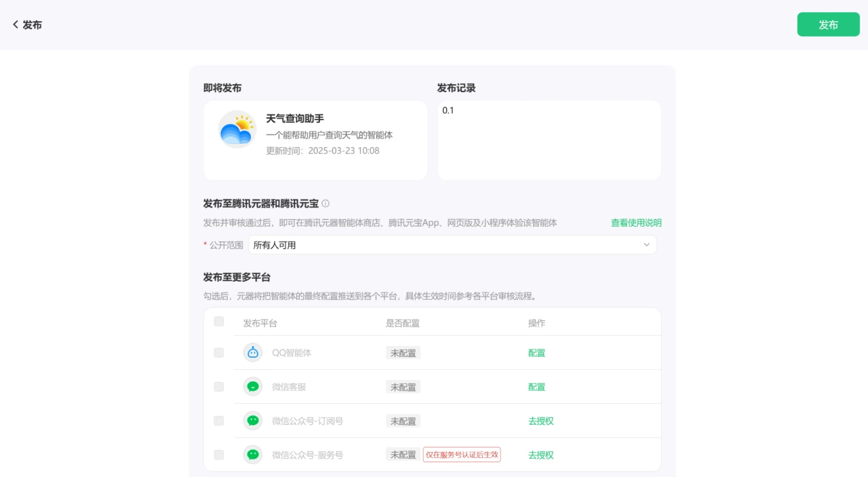Click the 发布平台 column header
The height and width of the screenshot is (477, 868).
260,323
